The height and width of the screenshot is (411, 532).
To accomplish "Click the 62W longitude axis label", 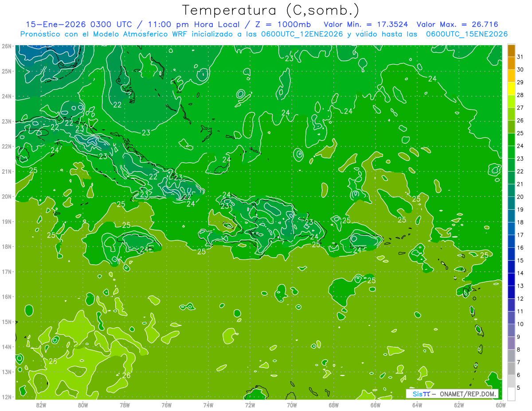I will 459,405.
